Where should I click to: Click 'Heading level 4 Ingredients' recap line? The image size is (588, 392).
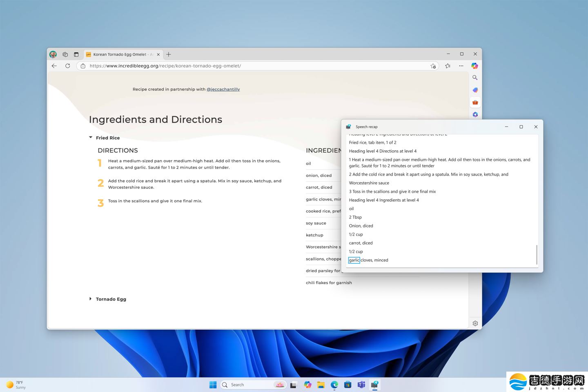click(x=384, y=200)
